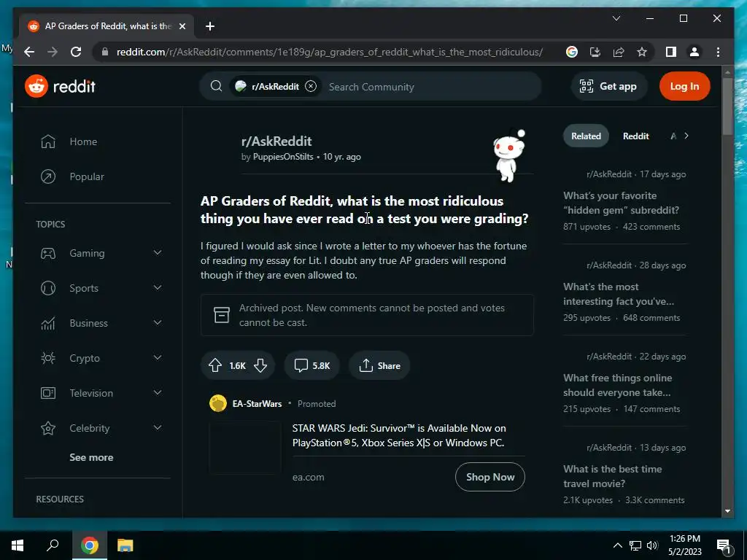Open the 5.8K comments button
This screenshot has height=560, width=747.
311,365
